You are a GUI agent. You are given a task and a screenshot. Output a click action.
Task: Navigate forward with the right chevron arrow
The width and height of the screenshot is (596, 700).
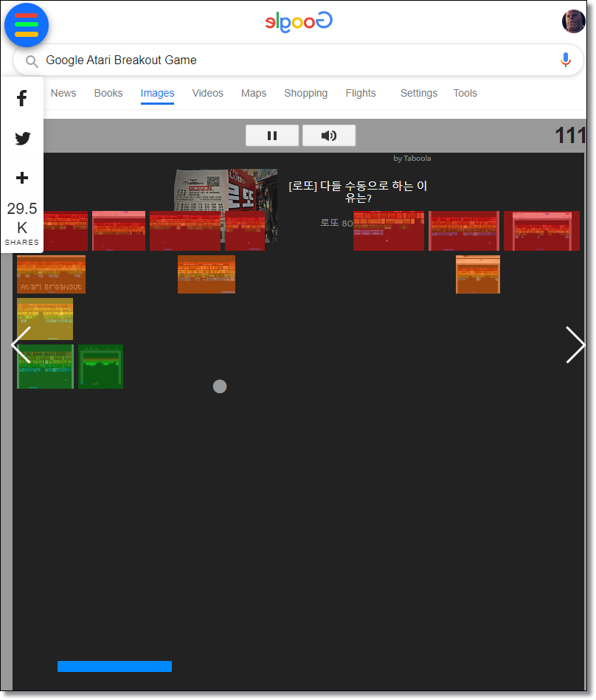(575, 345)
